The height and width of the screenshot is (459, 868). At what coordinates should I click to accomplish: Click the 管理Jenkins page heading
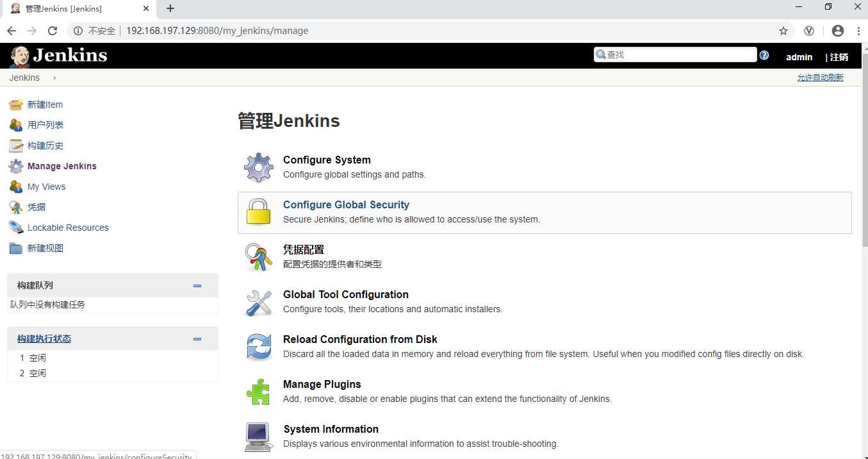click(x=289, y=121)
